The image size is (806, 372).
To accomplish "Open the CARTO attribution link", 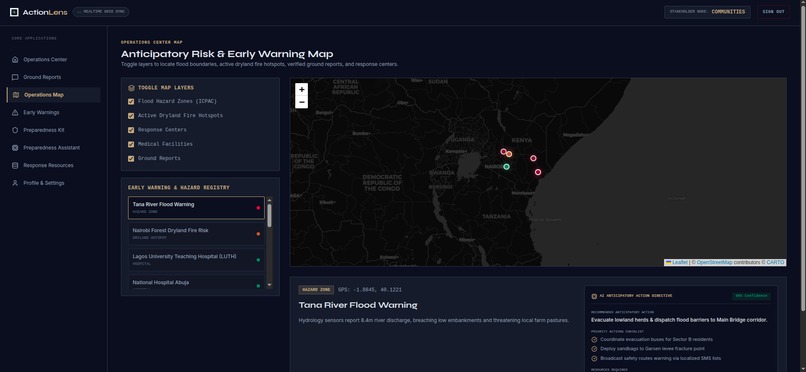I will [775, 263].
